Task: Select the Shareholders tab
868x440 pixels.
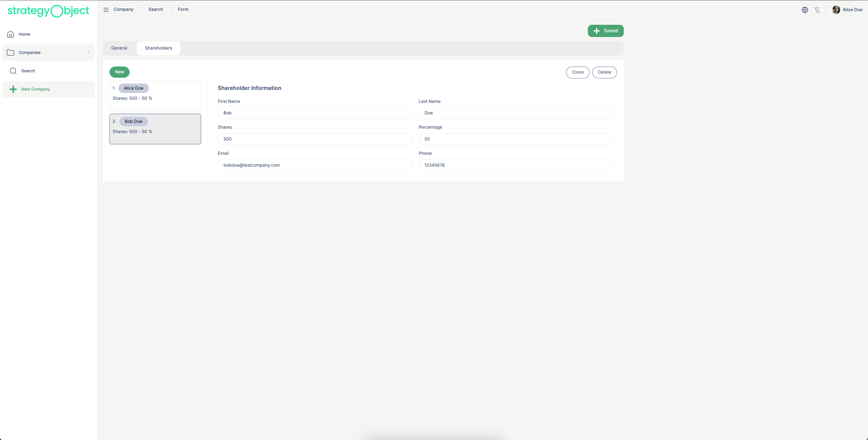Action: tap(158, 48)
